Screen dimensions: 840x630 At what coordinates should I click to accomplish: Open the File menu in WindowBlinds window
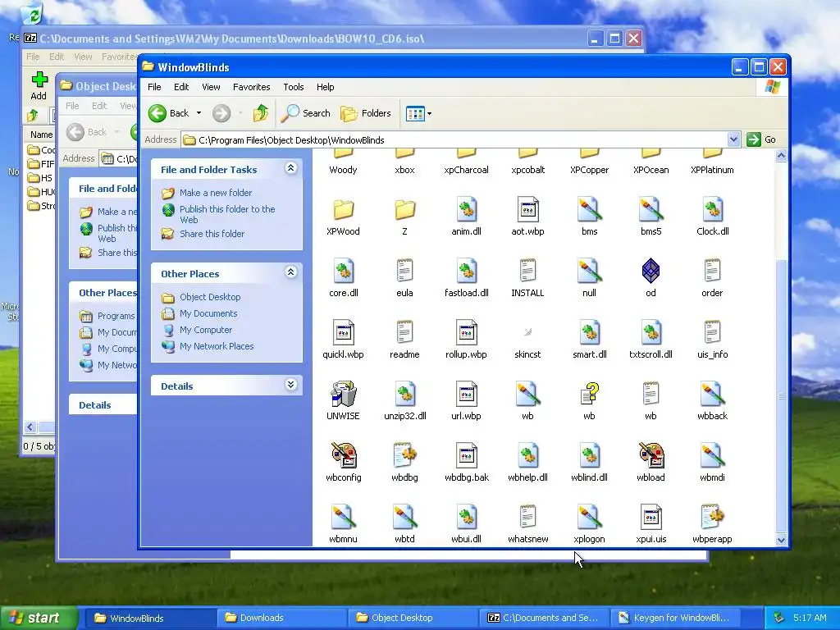(x=154, y=87)
